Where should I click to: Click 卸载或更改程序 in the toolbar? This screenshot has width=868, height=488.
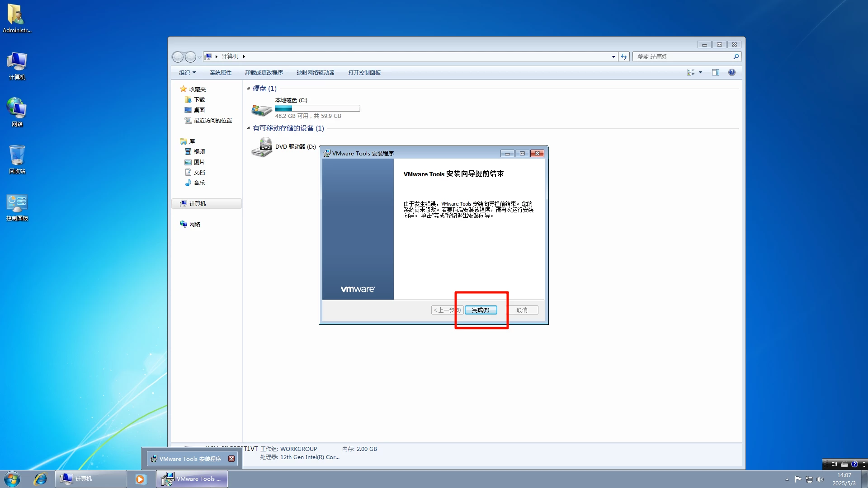coord(264,72)
